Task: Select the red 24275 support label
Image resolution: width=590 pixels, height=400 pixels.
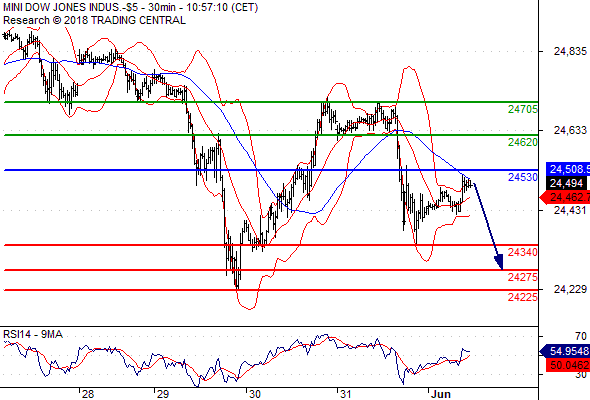Action: pos(523,277)
